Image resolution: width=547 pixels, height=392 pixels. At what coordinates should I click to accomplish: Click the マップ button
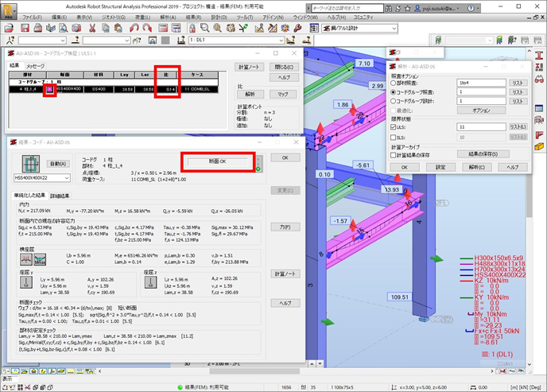pyautogui.click(x=282, y=94)
